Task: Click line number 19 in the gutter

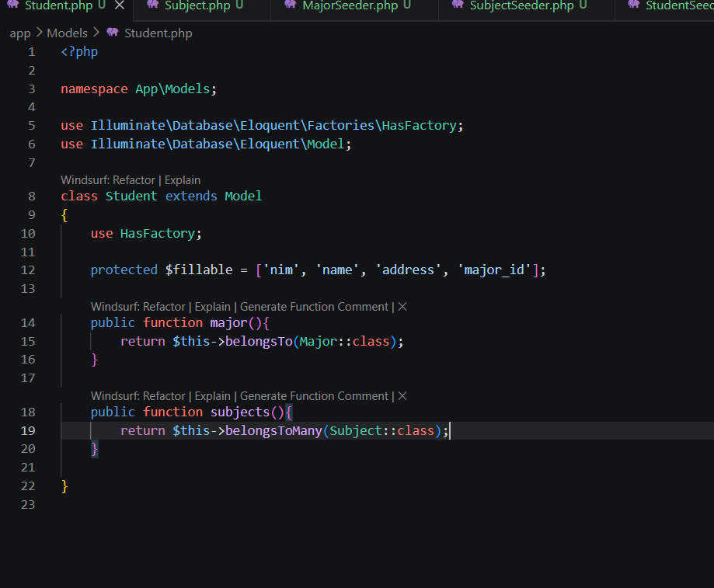Action: [28, 430]
